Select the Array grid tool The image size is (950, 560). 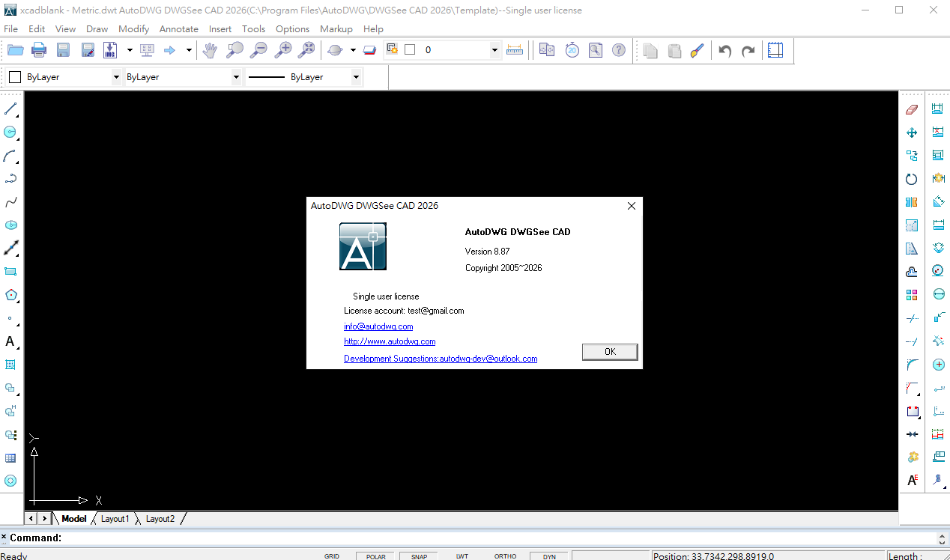point(912,295)
